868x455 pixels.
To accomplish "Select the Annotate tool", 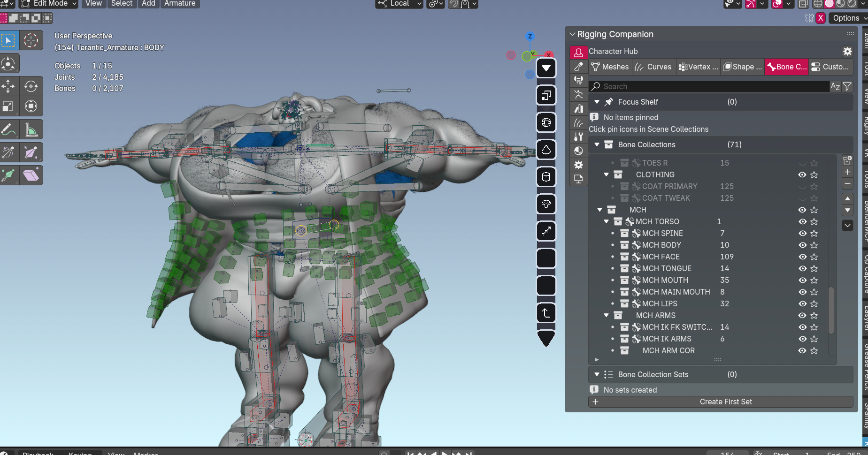I will click(x=8, y=129).
